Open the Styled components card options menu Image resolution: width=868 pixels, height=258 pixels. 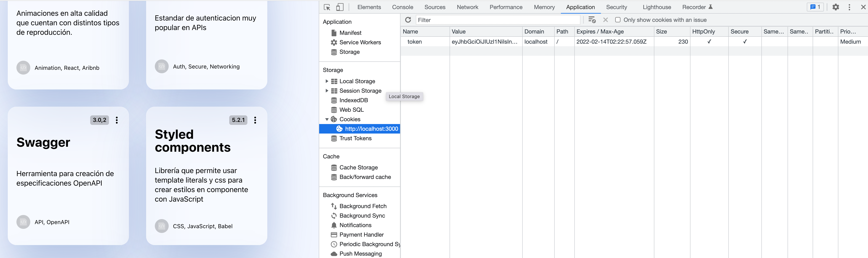[x=255, y=120]
